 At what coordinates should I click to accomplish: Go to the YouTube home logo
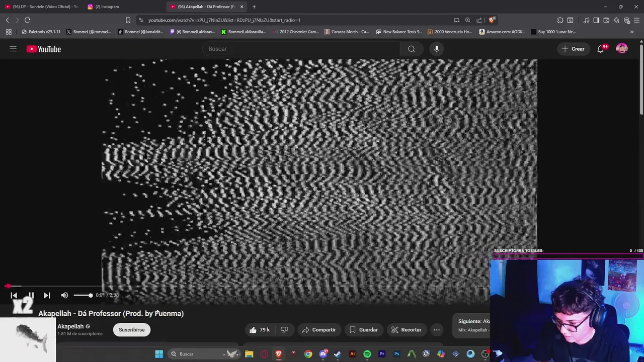(44, 49)
